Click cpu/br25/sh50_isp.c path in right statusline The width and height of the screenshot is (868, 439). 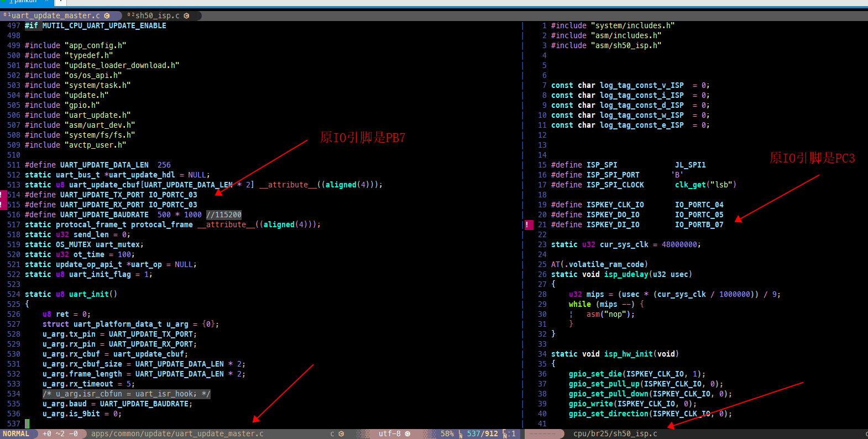tap(615, 434)
